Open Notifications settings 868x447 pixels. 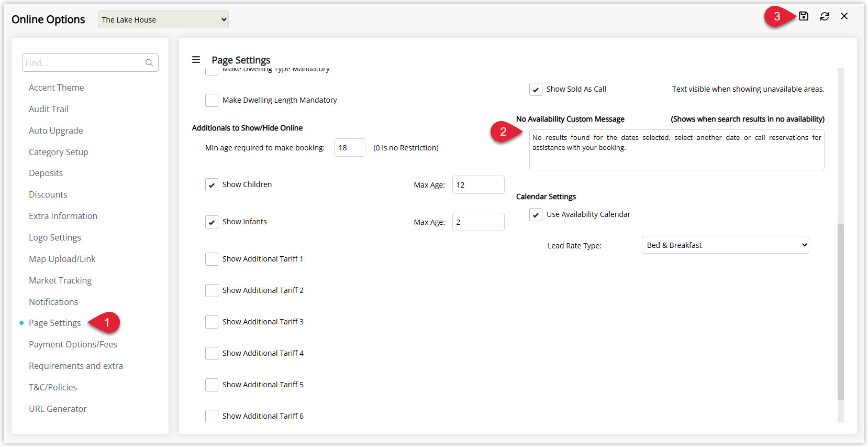(53, 302)
